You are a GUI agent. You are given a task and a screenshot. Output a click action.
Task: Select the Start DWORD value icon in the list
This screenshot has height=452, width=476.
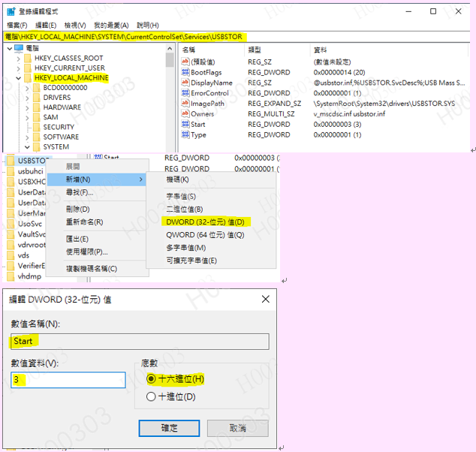click(x=185, y=124)
